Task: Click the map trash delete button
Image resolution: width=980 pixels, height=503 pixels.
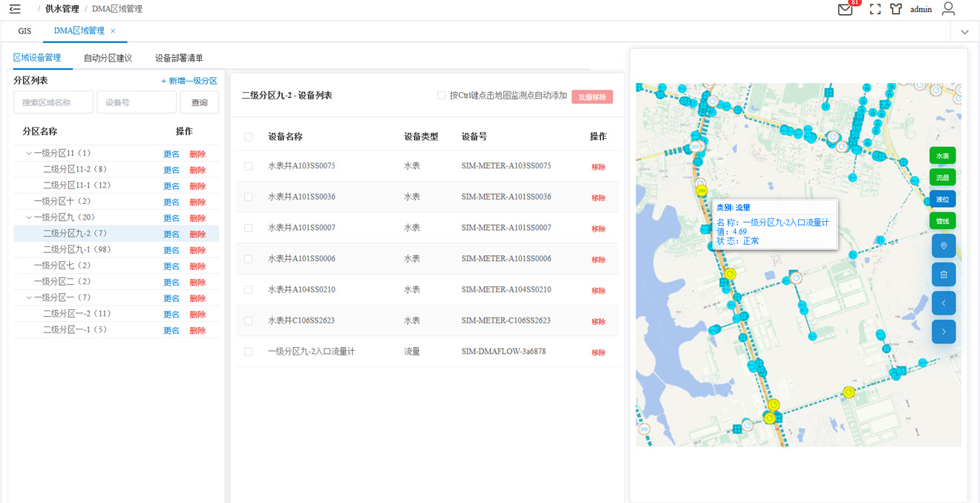Action: click(x=944, y=274)
